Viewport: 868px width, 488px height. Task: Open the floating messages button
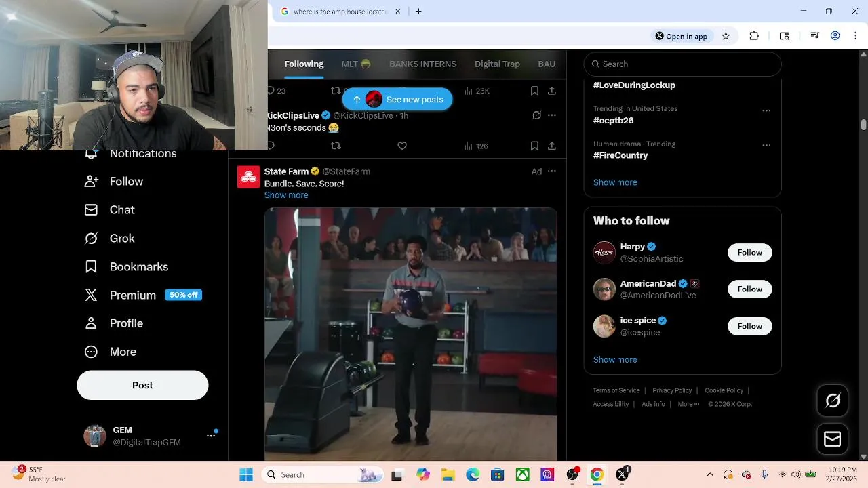(833, 439)
